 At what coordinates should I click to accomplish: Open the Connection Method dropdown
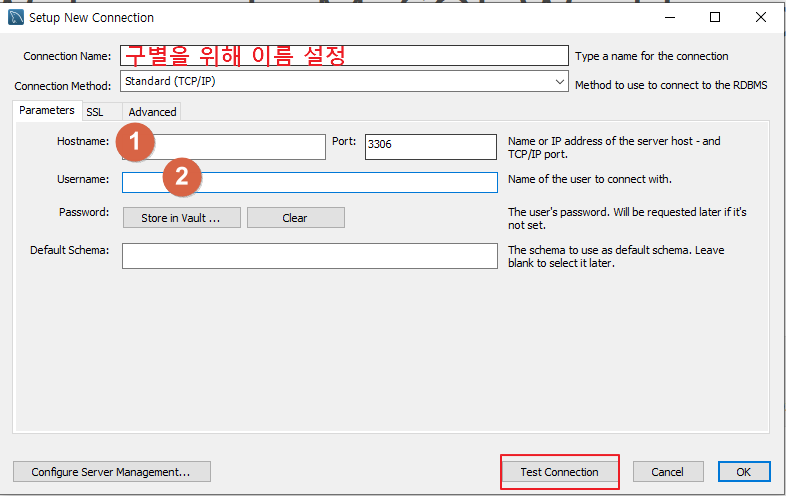pyautogui.click(x=344, y=81)
